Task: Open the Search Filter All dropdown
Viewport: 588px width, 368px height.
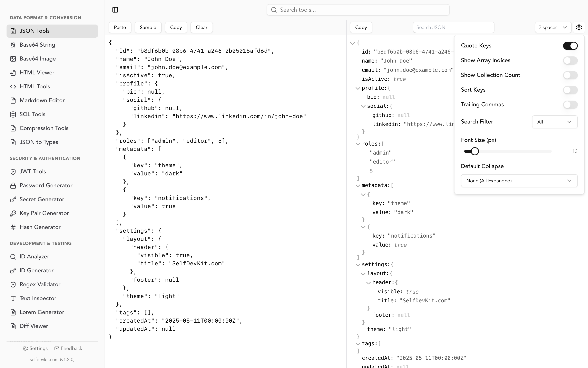Action: [x=555, y=122]
